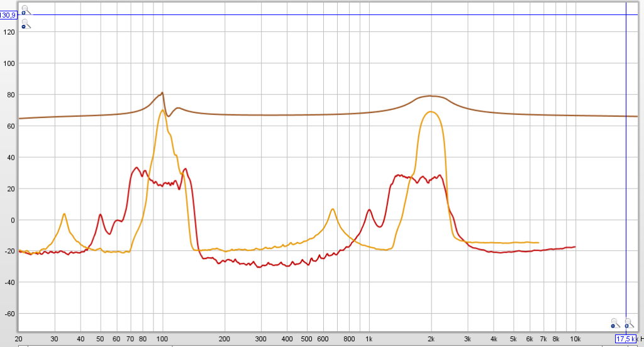The image size is (644, 347).
Task: Zoom out the frequency axis with bottom-right magnifier
Action: [x=615, y=324]
